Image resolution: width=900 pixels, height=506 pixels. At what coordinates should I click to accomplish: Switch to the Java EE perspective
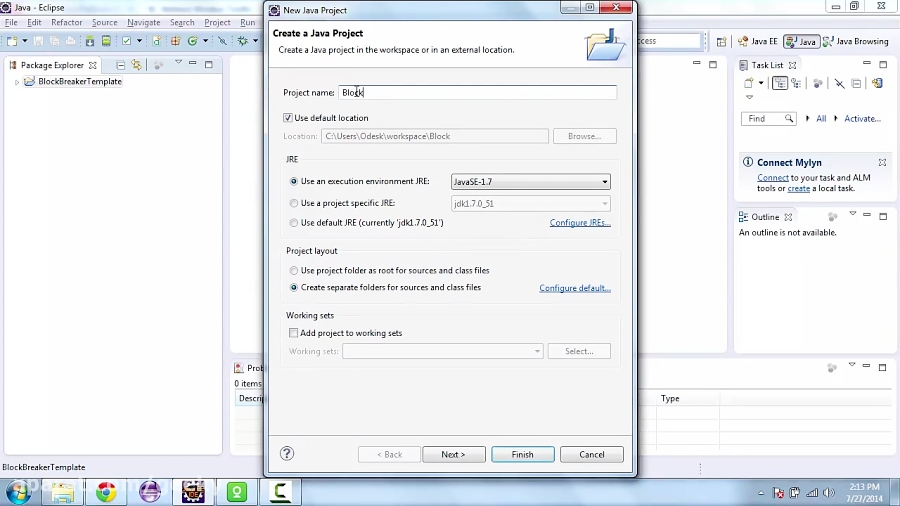758,41
